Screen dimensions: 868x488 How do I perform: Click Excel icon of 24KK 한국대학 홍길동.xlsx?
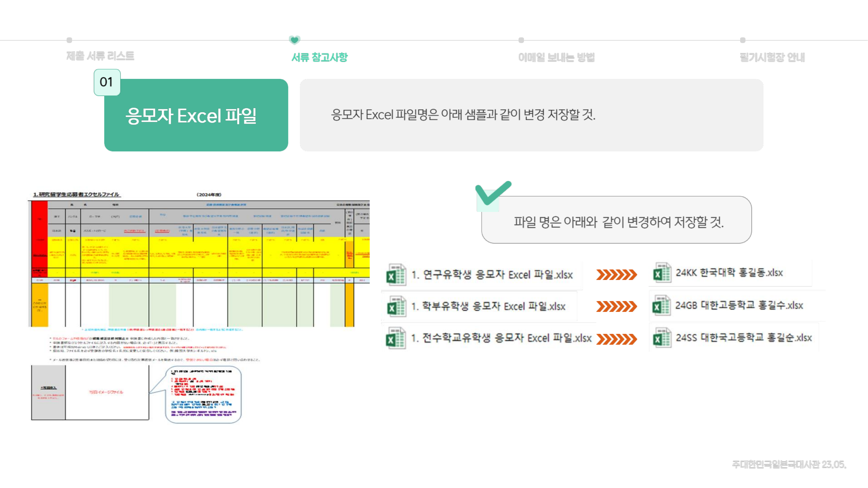[x=662, y=273]
